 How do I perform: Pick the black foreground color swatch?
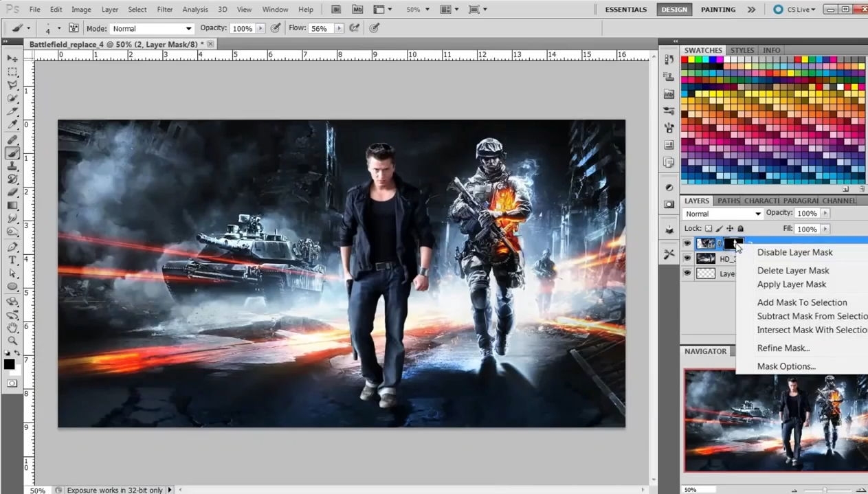click(x=9, y=365)
